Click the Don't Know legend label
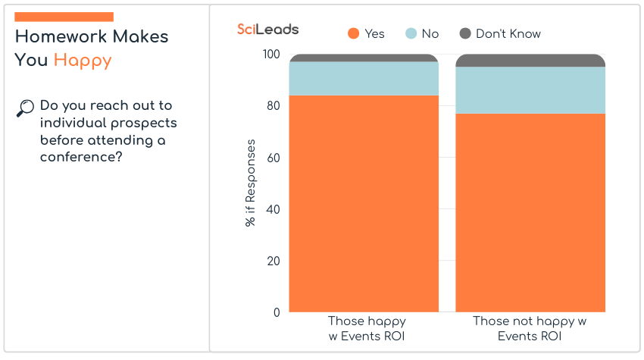This screenshot has width=644, height=360. point(508,34)
